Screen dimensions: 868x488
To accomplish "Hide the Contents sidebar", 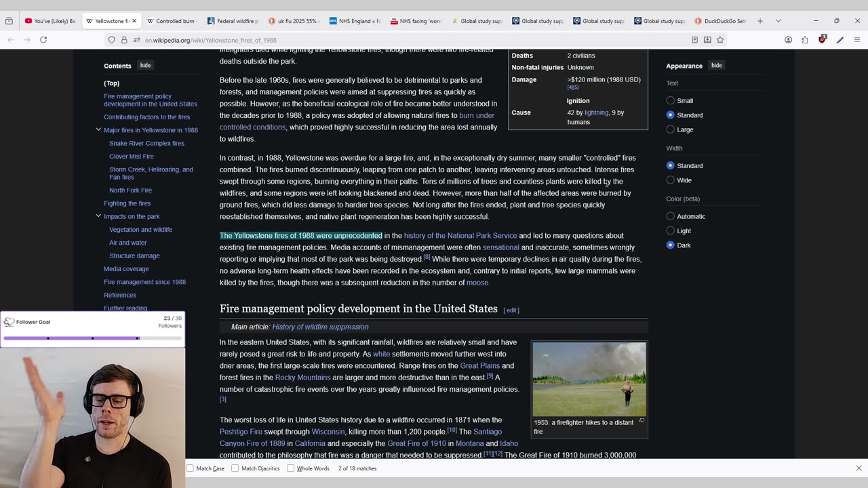I will (145, 66).
